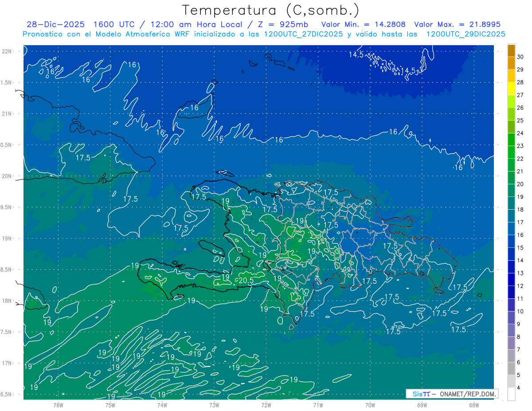
Task: Click the "20" label on the color scale
Action: point(521,184)
